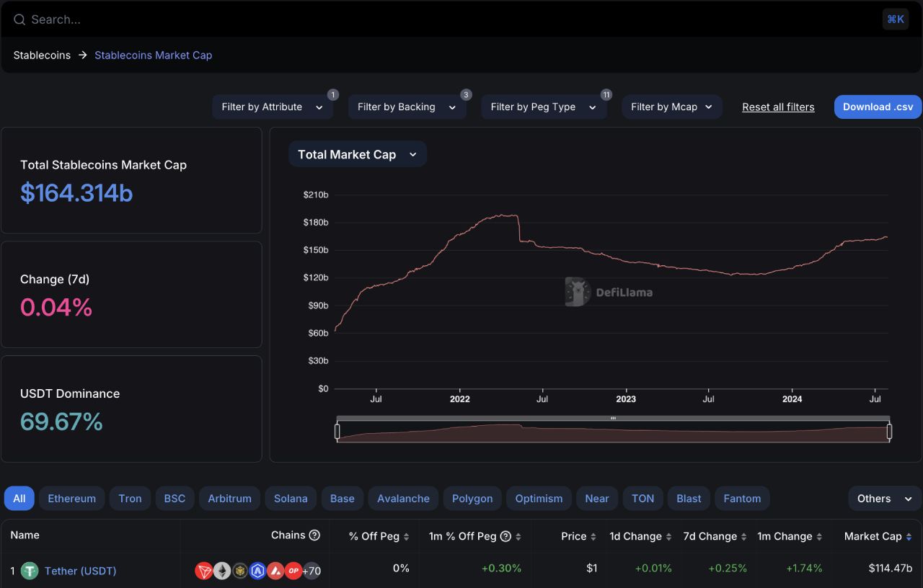Focus the Search input field

click(x=447, y=19)
